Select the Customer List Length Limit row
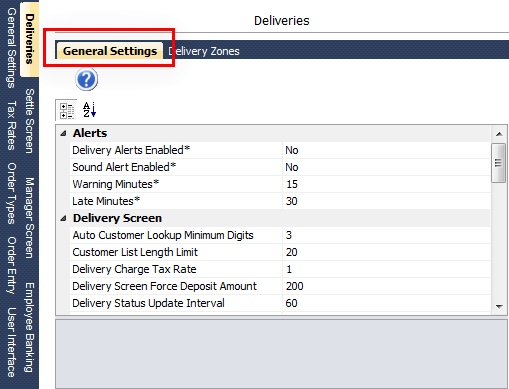This screenshot has width=509, height=389. (280, 252)
